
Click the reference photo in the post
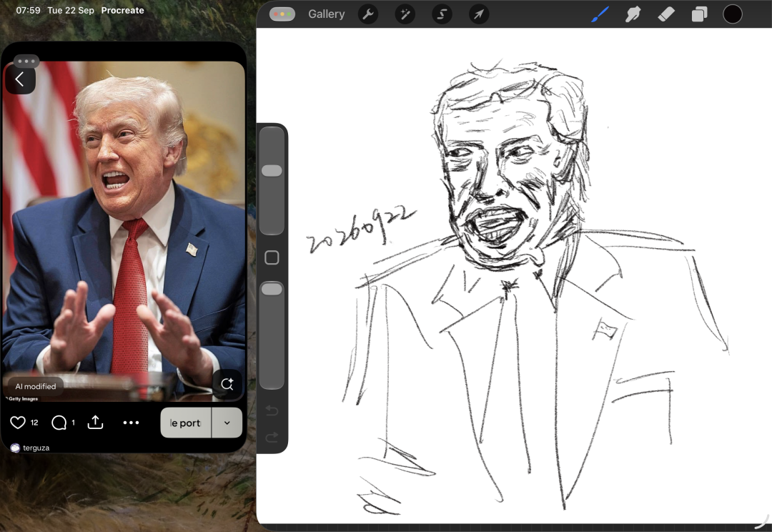[x=123, y=232]
